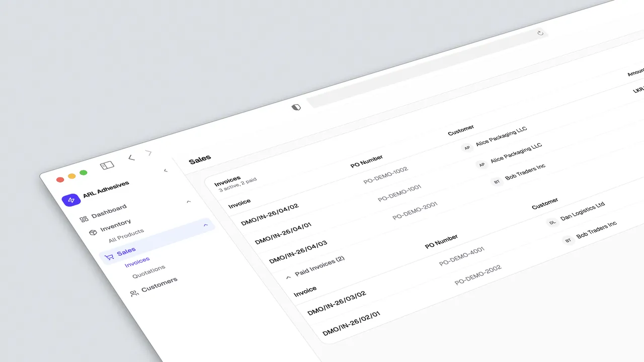Maximize window with the green button
The height and width of the screenshot is (362, 644).
[x=84, y=172]
